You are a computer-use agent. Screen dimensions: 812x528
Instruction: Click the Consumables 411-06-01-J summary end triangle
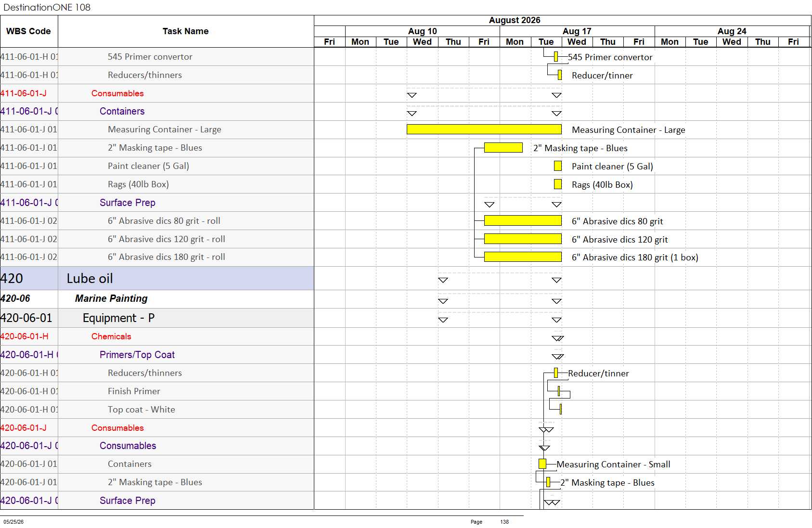click(556, 95)
